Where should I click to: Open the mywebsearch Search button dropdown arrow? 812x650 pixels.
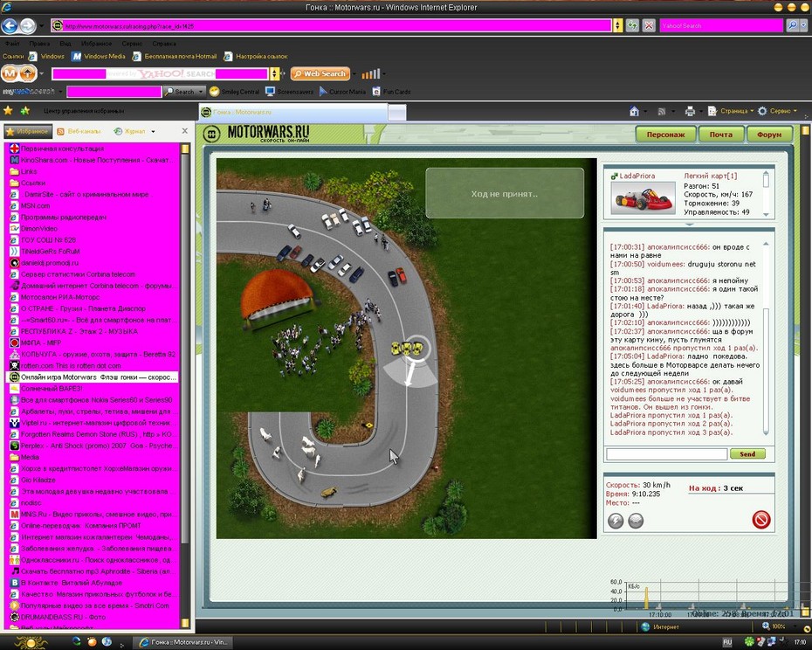201,92
